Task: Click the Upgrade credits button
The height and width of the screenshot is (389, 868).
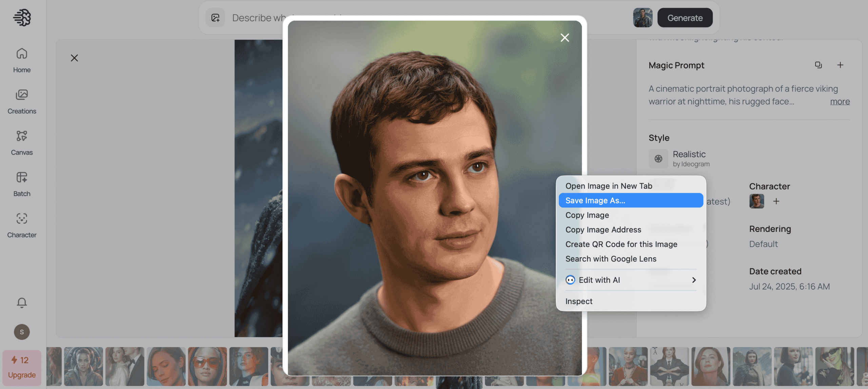Action: [22, 367]
